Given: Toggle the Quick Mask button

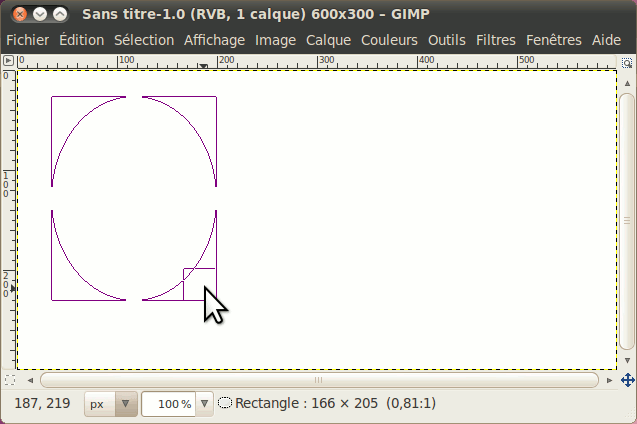Looking at the screenshot, I should click(x=9, y=380).
